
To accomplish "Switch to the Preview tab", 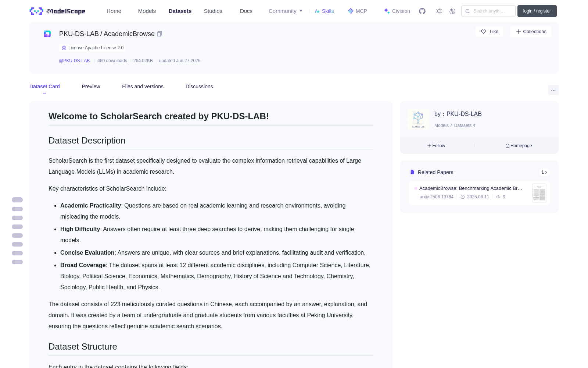I will tap(91, 86).
